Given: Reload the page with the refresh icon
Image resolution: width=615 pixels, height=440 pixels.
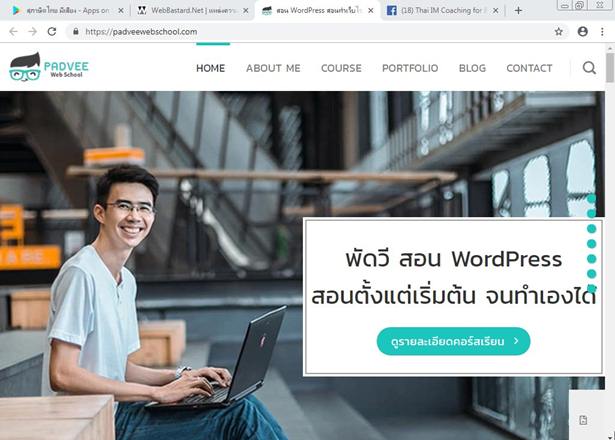Looking at the screenshot, I should coord(52,32).
